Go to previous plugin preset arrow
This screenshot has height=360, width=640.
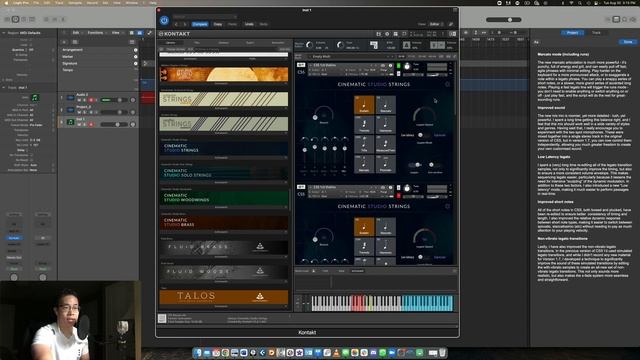coord(176,24)
